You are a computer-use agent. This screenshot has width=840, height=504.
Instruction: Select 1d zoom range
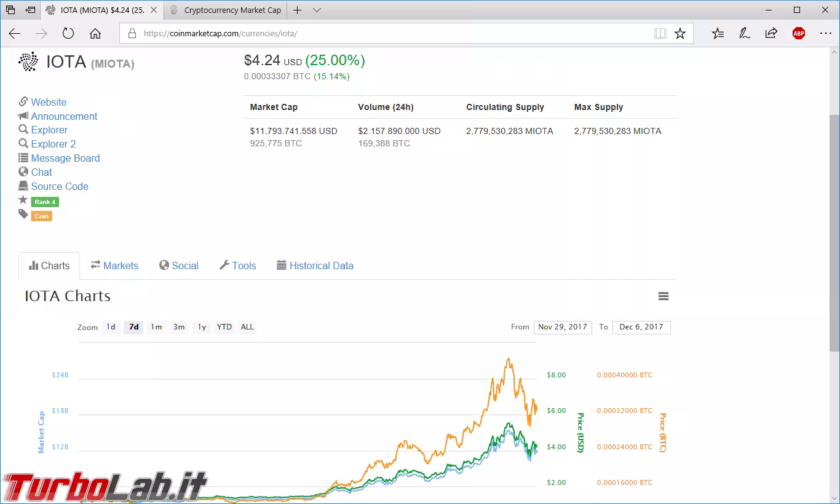coord(111,327)
